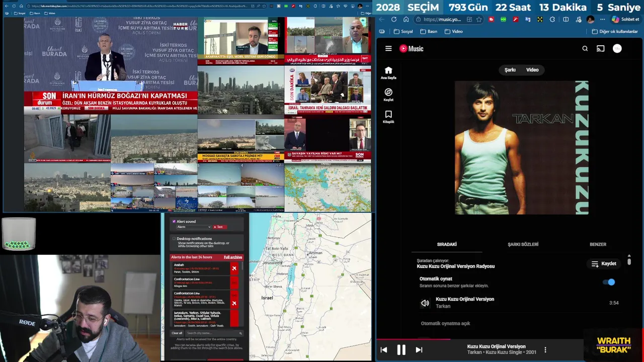The image size is (644, 362).
Task: Select the BENZER tab
Action: tap(598, 244)
